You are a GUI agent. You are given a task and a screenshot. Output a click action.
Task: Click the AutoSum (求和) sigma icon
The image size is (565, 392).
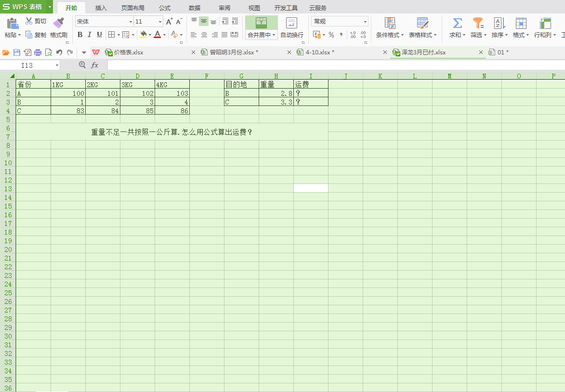[x=457, y=23]
